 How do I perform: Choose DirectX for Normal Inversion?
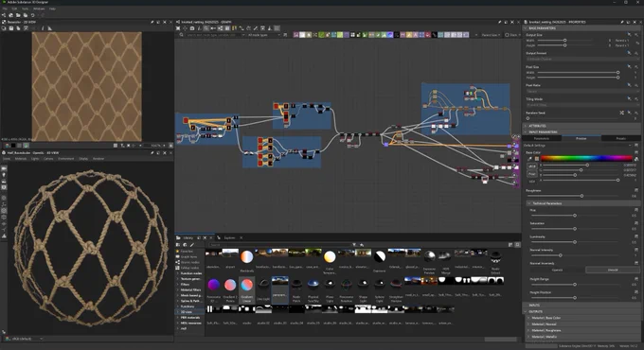(613, 270)
